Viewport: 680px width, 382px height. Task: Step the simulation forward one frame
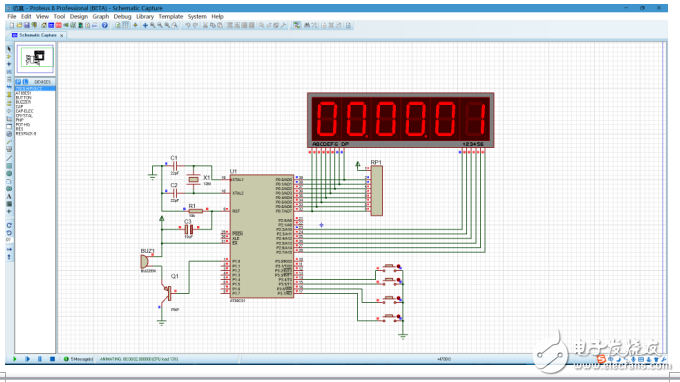(x=27, y=359)
